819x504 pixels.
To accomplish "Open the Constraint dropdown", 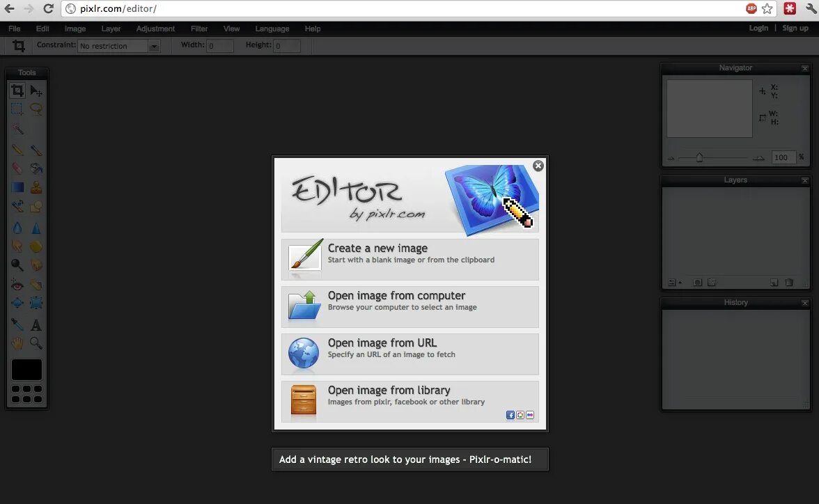I will click(x=119, y=46).
